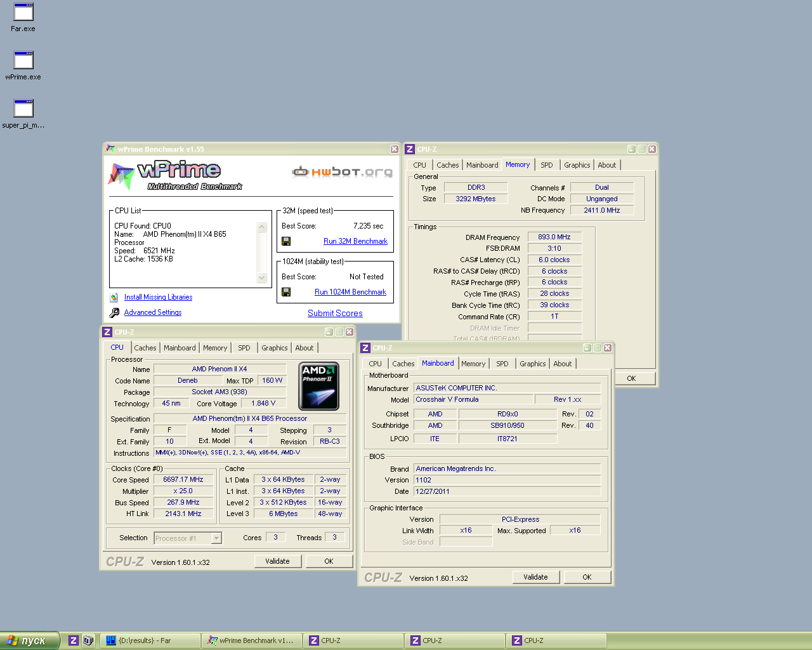Click the second quick launch icon beside CPU-Z
Viewport: 812px width, 650px height.
tap(88, 640)
